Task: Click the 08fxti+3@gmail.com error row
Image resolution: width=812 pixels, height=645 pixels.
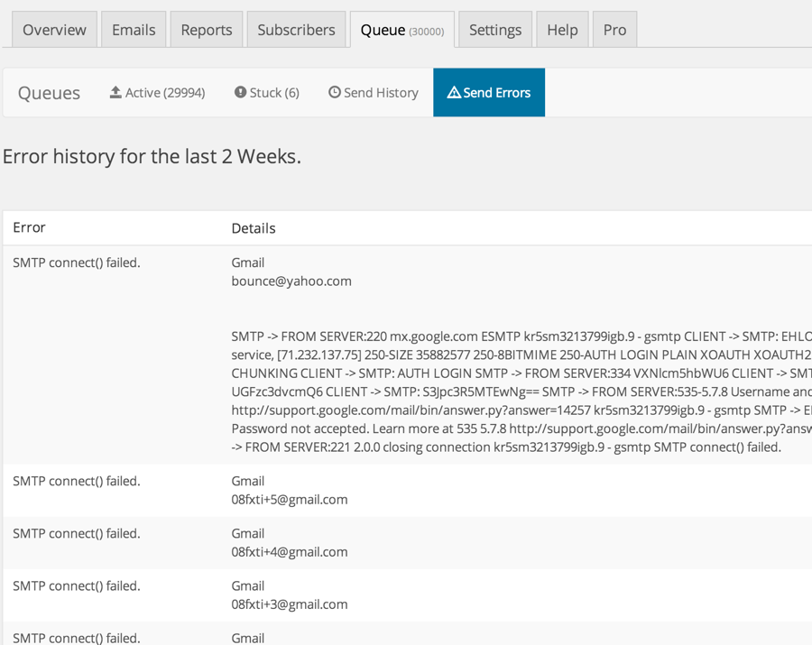Action: coord(407,594)
